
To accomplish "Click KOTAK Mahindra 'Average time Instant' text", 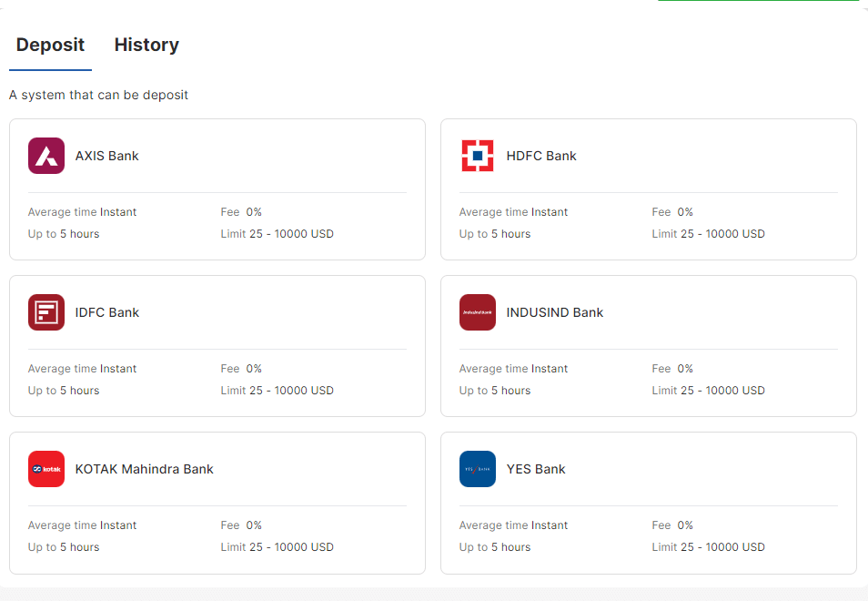I will click(82, 525).
